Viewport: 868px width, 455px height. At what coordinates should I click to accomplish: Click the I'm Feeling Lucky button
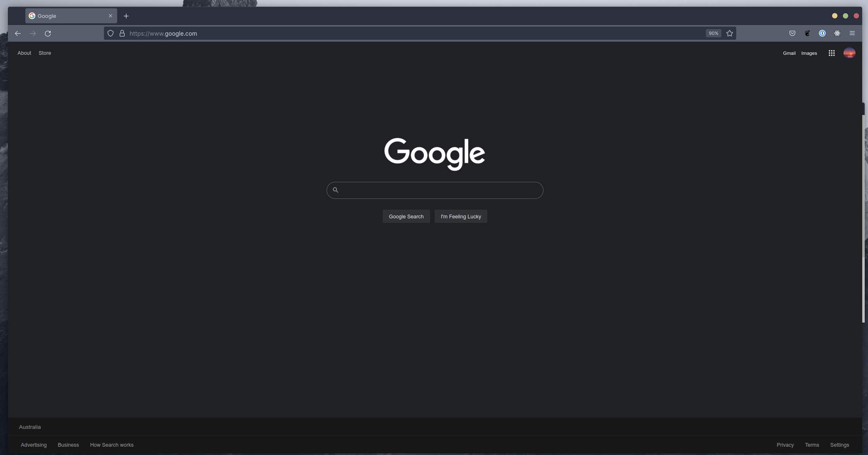pos(460,216)
